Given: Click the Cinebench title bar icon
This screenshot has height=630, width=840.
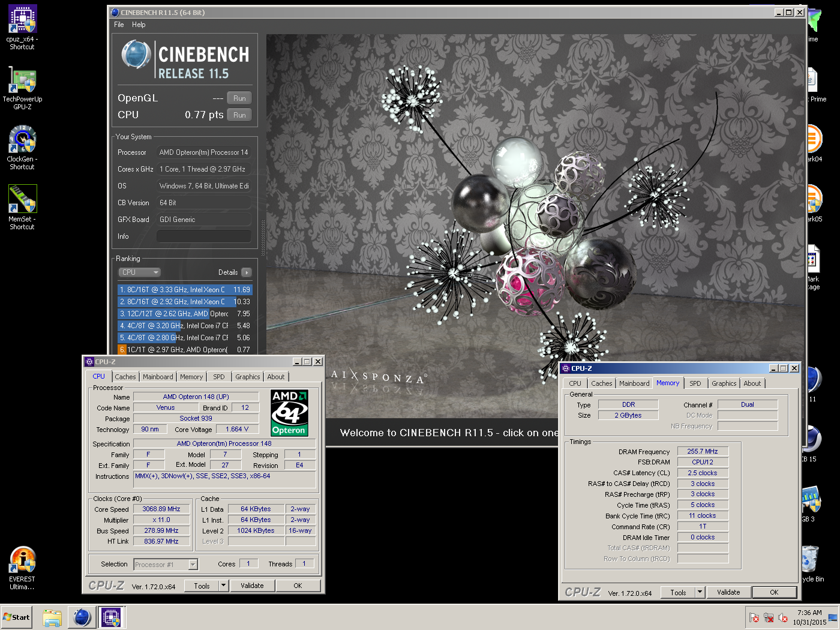Looking at the screenshot, I should pyautogui.click(x=115, y=12).
